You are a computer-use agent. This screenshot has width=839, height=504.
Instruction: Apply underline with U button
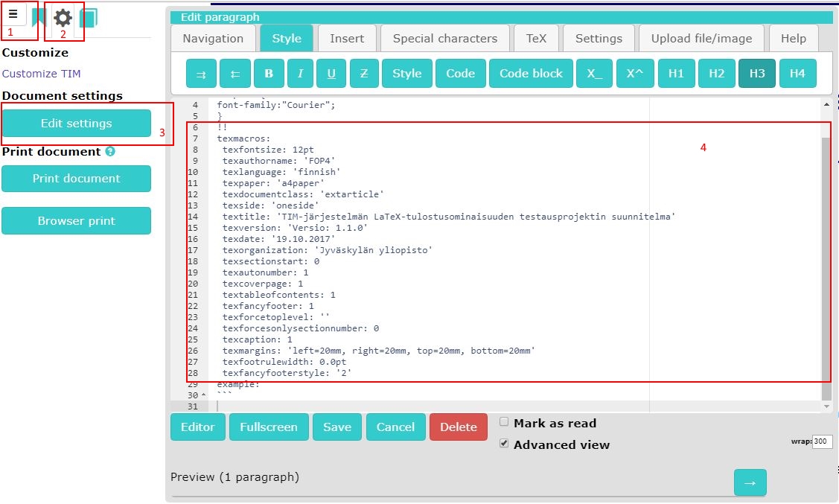[332, 73]
